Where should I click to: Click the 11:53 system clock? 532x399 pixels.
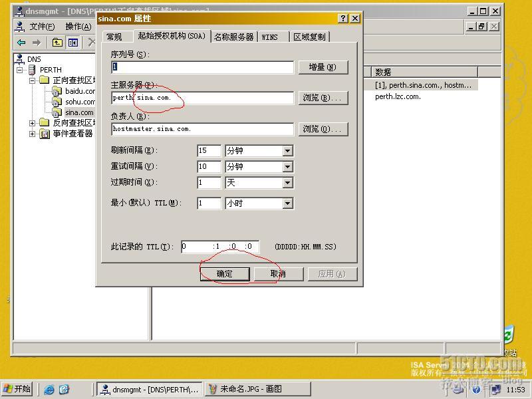pos(516,390)
